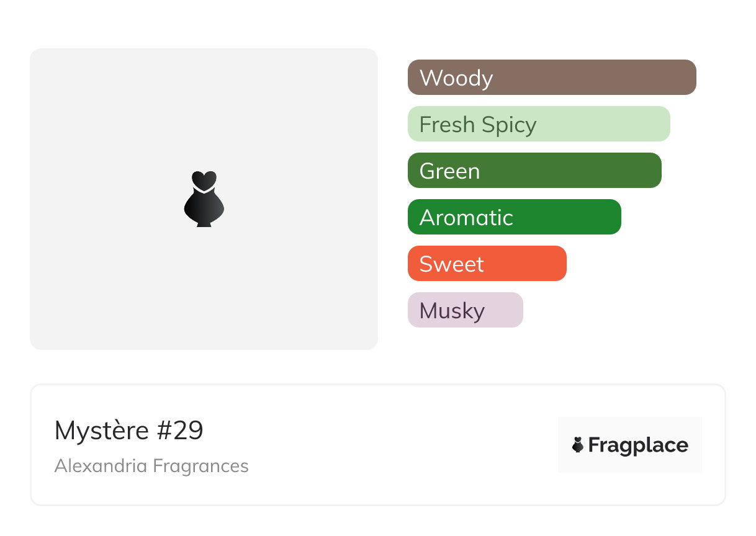Click the "Sweet" text label
Image resolution: width=756 pixels, height=536 pixels.
[451, 264]
